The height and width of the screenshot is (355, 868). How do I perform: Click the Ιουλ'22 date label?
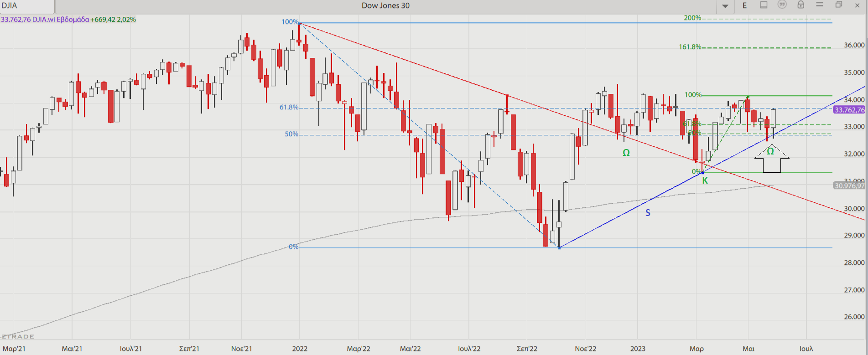point(469,349)
